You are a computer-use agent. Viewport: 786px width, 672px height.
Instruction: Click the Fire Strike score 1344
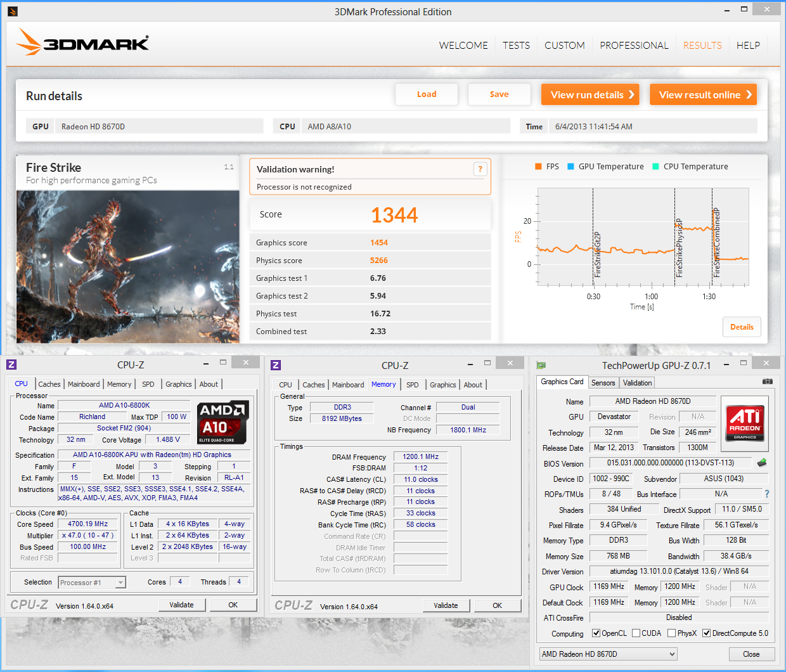pos(394,215)
